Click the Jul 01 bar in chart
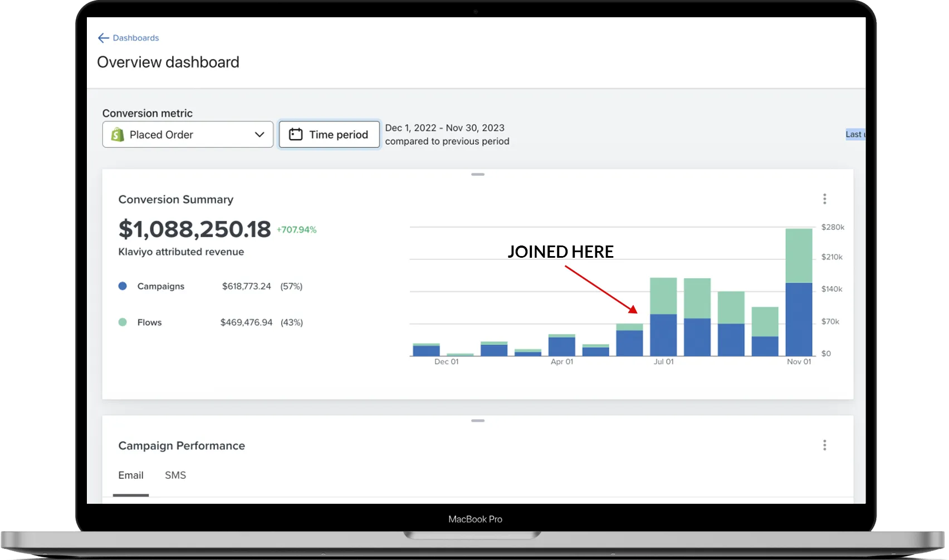Screen dimensions: 949x560 [x=663, y=317]
